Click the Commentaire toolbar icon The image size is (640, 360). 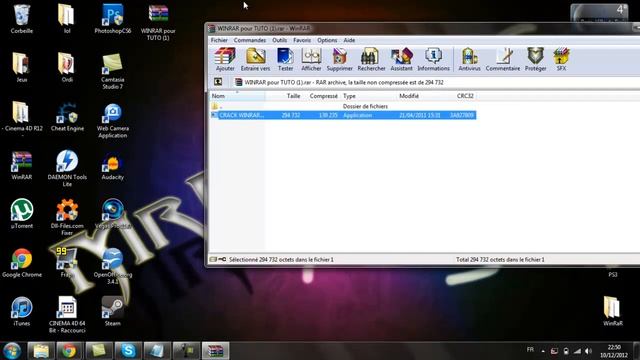coord(503,60)
